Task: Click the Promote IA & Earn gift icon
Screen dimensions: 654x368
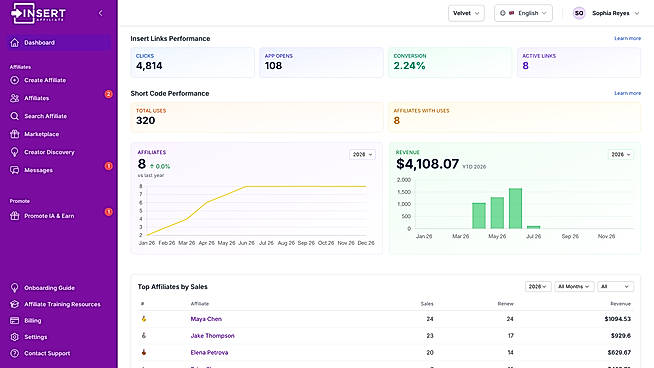Action: pos(15,216)
